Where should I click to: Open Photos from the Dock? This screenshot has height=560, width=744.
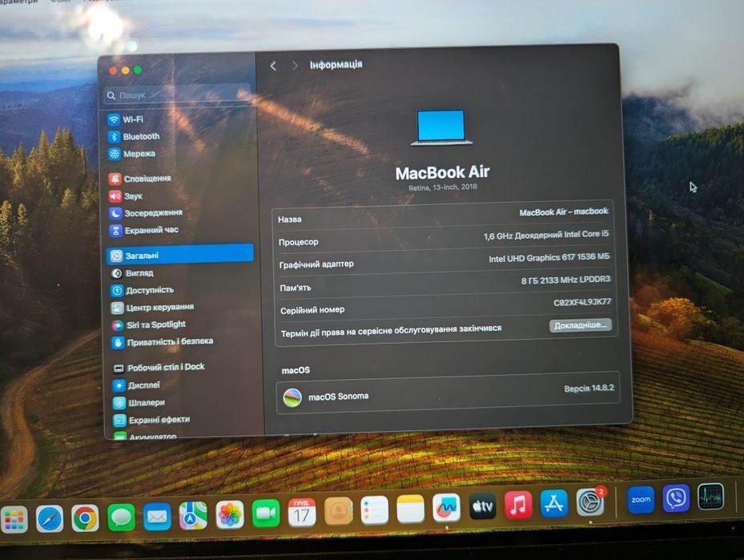click(x=230, y=514)
